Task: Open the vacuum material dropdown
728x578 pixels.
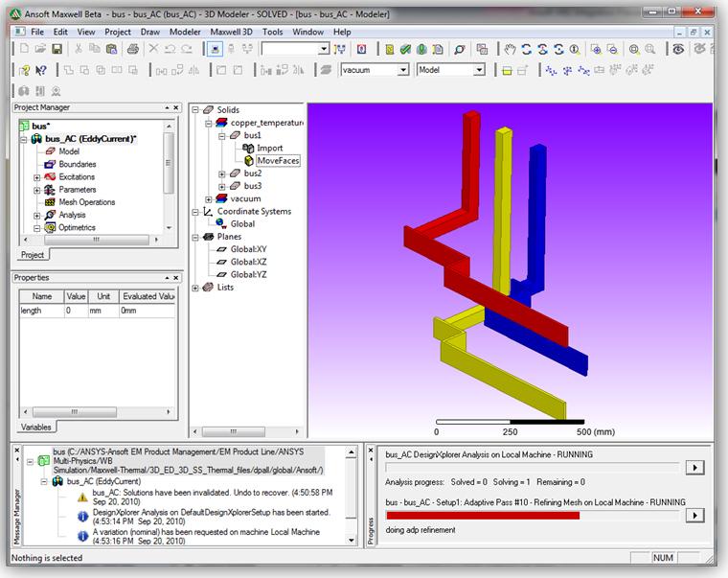Action: click(403, 70)
